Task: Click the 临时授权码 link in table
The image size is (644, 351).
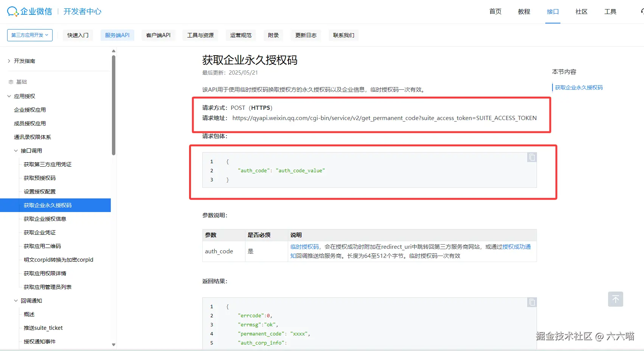Action: pyautogui.click(x=305, y=247)
